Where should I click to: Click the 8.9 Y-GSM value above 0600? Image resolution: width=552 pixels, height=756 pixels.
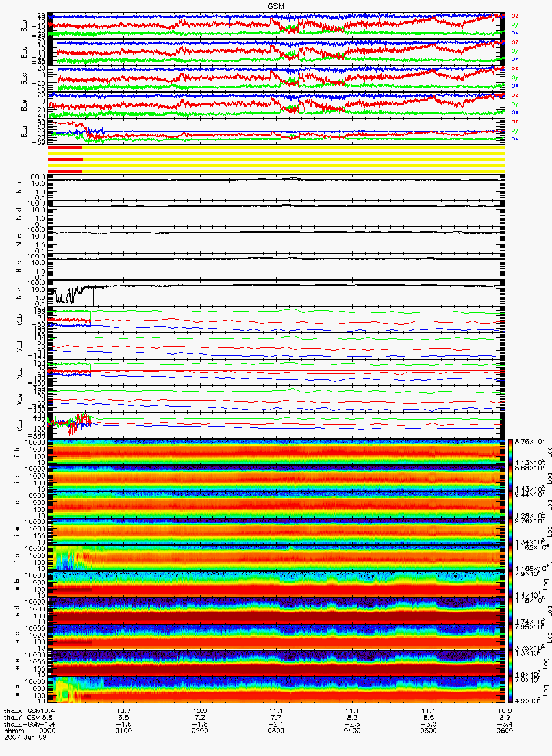tap(505, 718)
